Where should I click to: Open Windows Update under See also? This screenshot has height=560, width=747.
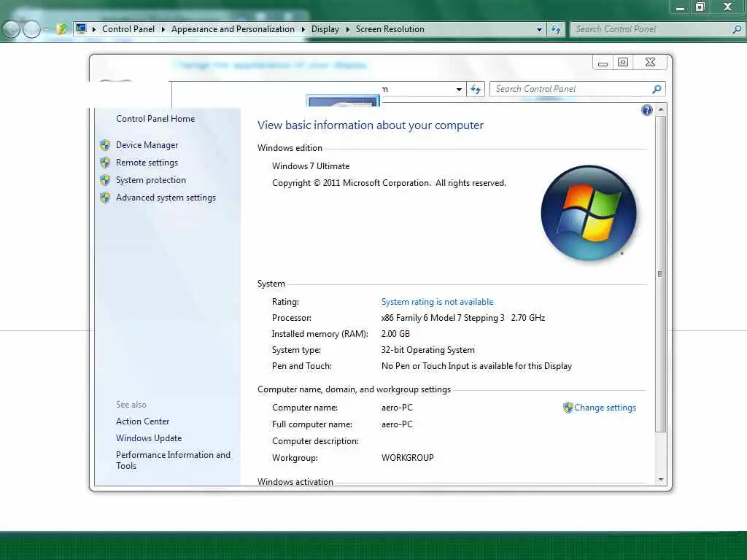point(149,438)
